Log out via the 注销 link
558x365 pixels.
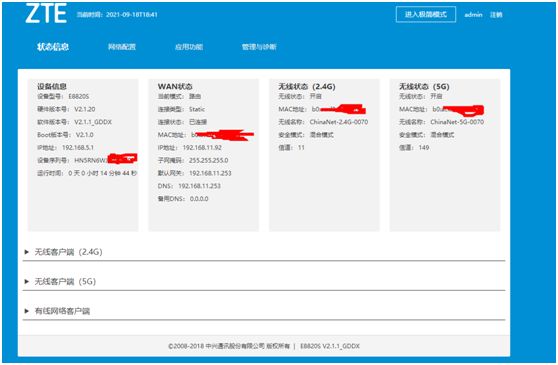pos(496,15)
